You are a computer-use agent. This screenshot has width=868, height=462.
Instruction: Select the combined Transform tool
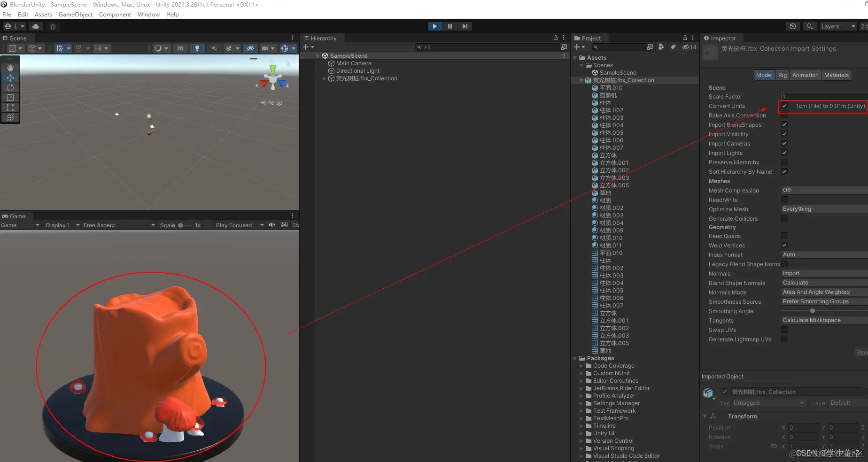pos(10,117)
